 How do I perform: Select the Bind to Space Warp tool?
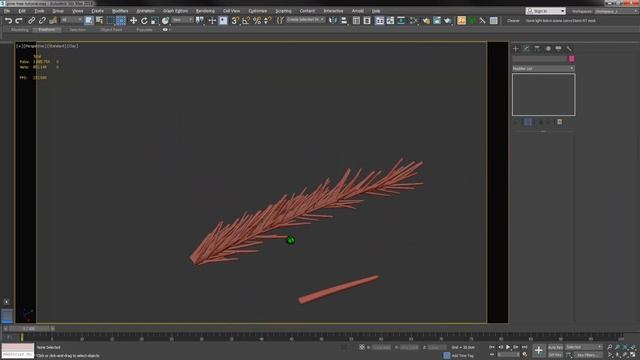(x=53, y=20)
